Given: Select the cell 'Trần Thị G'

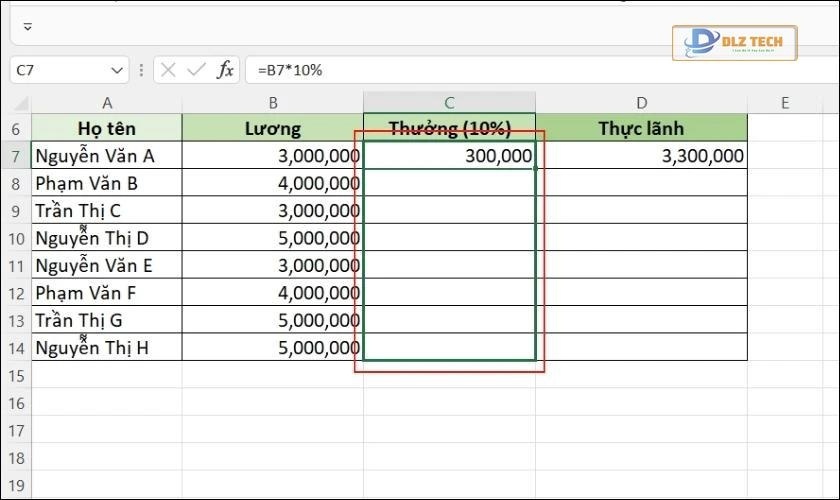Looking at the screenshot, I should [x=107, y=320].
